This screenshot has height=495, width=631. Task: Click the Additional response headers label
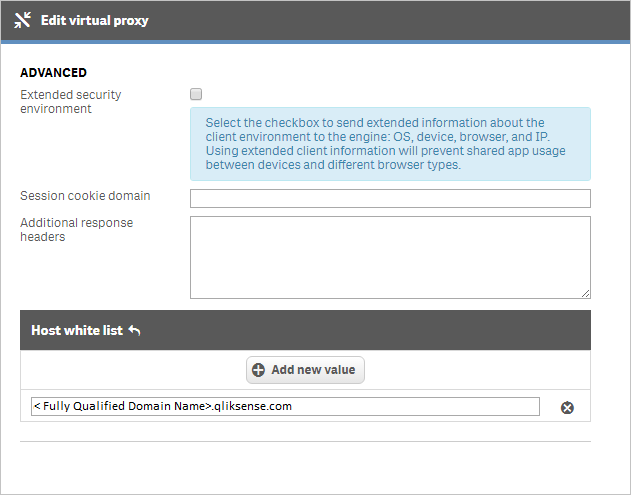[x=76, y=229]
